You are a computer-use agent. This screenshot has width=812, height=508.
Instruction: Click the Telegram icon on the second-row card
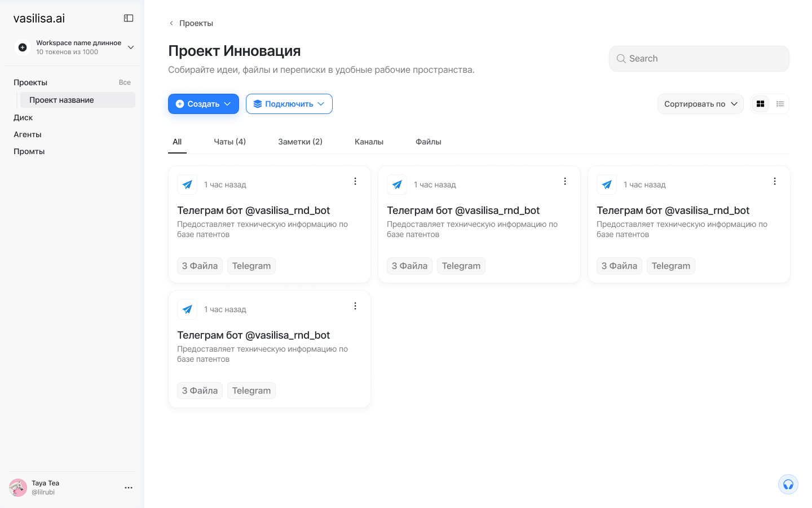click(187, 309)
